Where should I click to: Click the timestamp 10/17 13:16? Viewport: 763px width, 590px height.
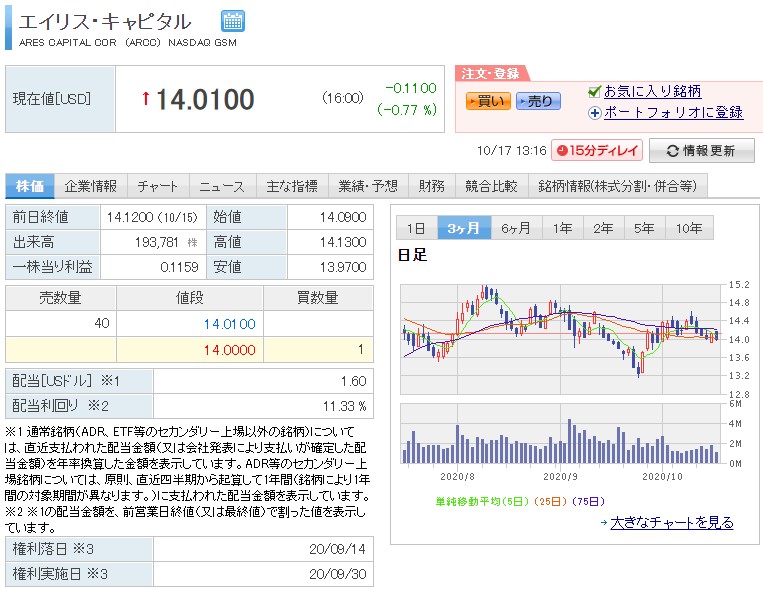[512, 151]
